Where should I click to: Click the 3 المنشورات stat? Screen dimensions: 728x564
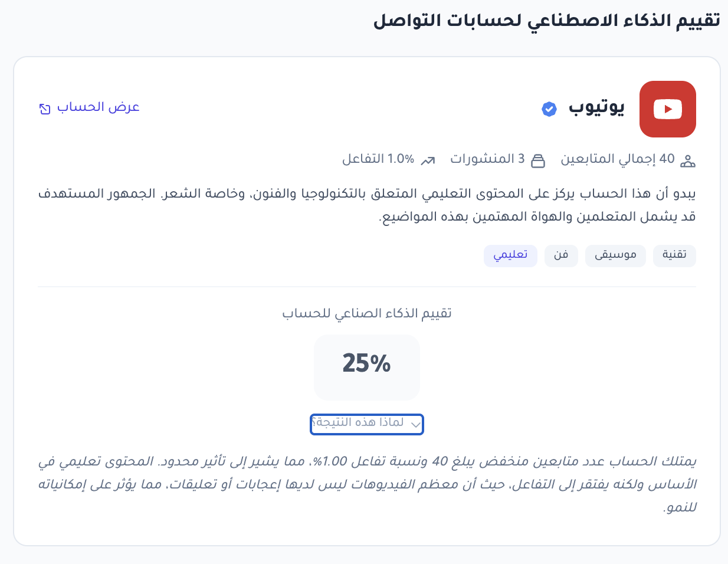click(x=487, y=159)
